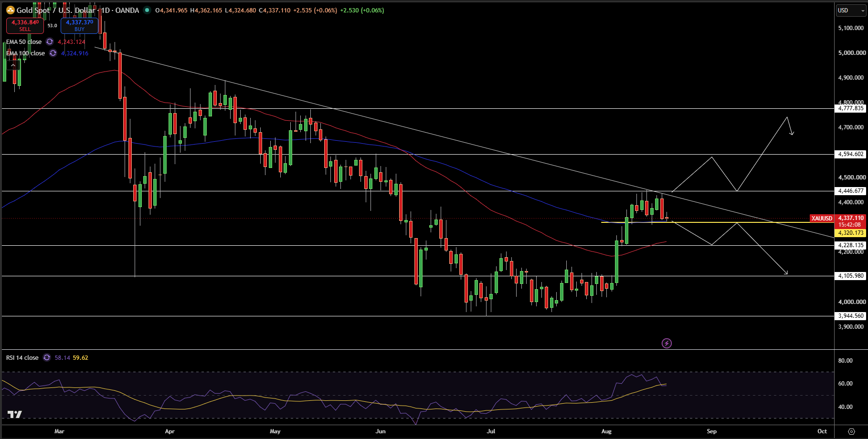Click the 4,446.677 horizontal line price label
The width and height of the screenshot is (868, 439).
point(850,191)
